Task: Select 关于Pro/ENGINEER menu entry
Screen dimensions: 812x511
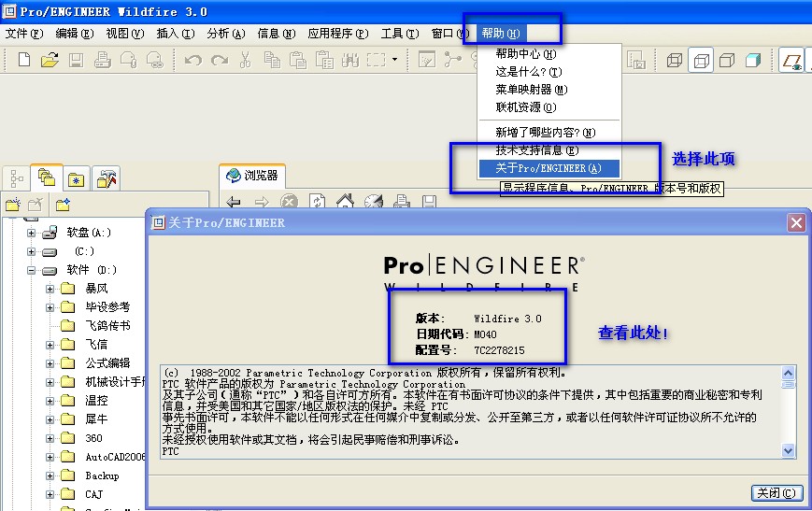Action: [x=548, y=168]
